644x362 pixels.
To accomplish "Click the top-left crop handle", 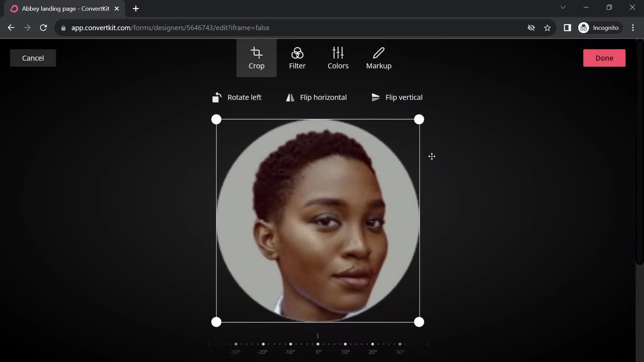I will 217,120.
